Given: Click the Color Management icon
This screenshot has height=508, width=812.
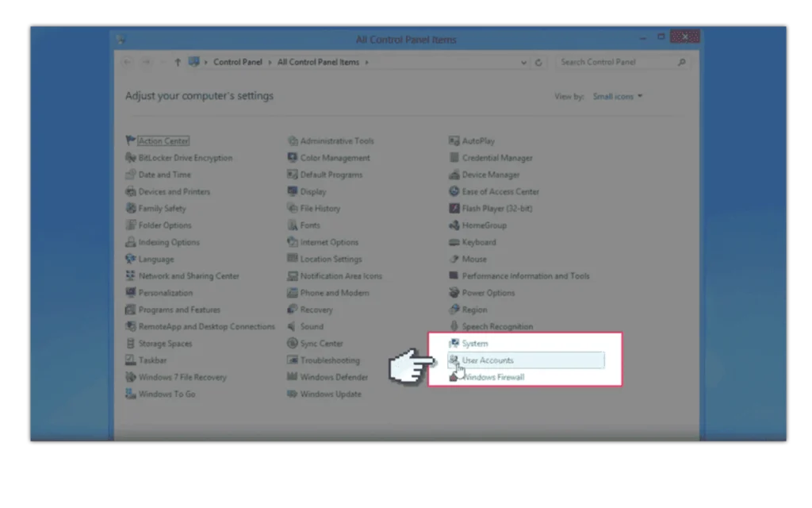Looking at the screenshot, I should point(293,158).
